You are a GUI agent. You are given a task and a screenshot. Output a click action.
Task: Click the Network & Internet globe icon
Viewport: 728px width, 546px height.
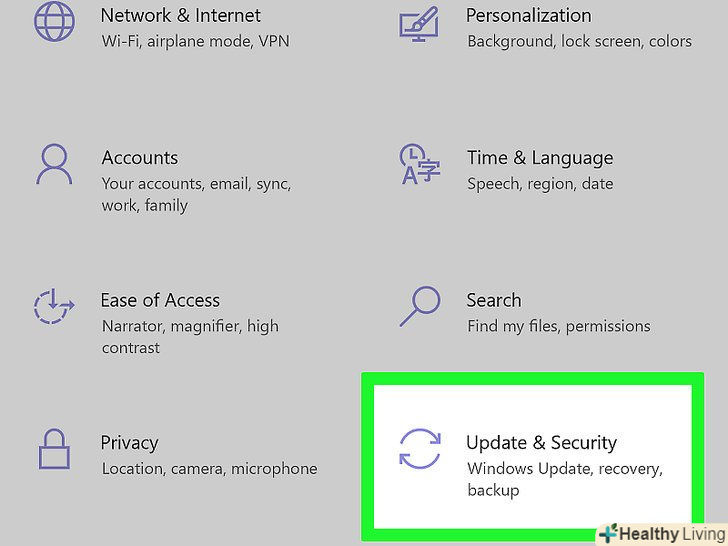pyautogui.click(x=54, y=23)
